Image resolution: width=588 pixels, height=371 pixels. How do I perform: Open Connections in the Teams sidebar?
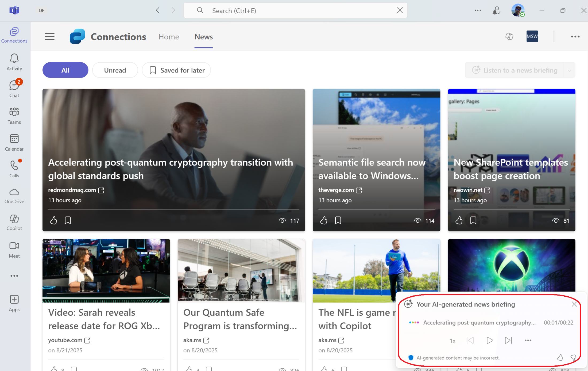point(14,35)
